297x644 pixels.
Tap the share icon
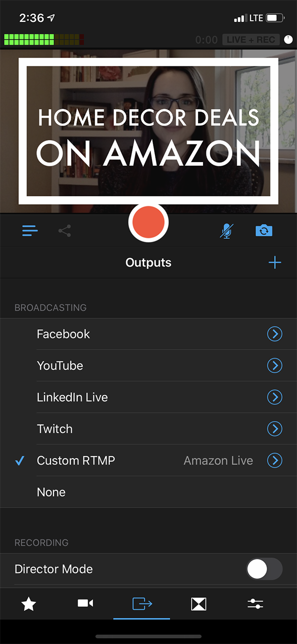tap(65, 231)
